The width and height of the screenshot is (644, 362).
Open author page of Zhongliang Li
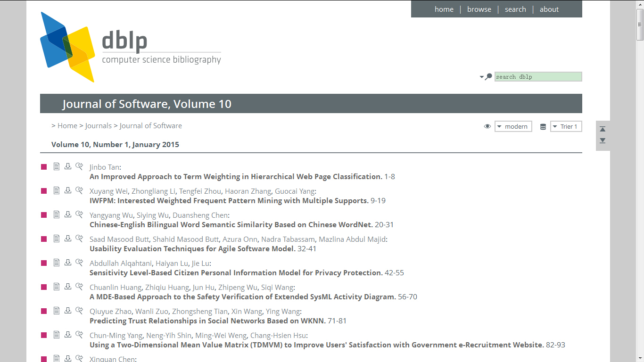(x=153, y=191)
